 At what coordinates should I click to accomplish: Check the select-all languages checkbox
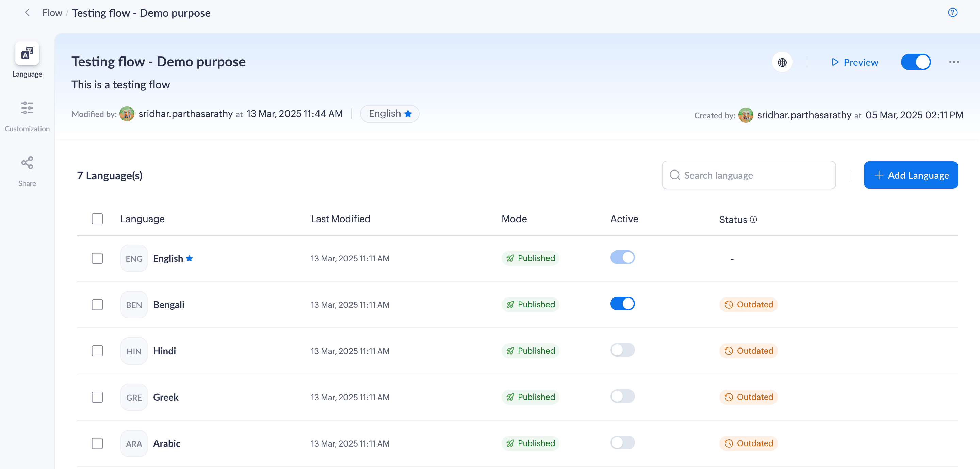pos(97,219)
